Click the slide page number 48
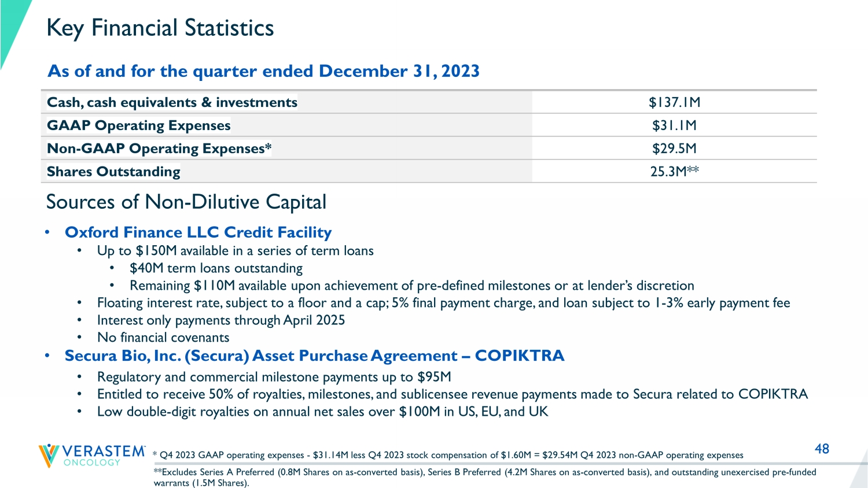 (x=822, y=449)
